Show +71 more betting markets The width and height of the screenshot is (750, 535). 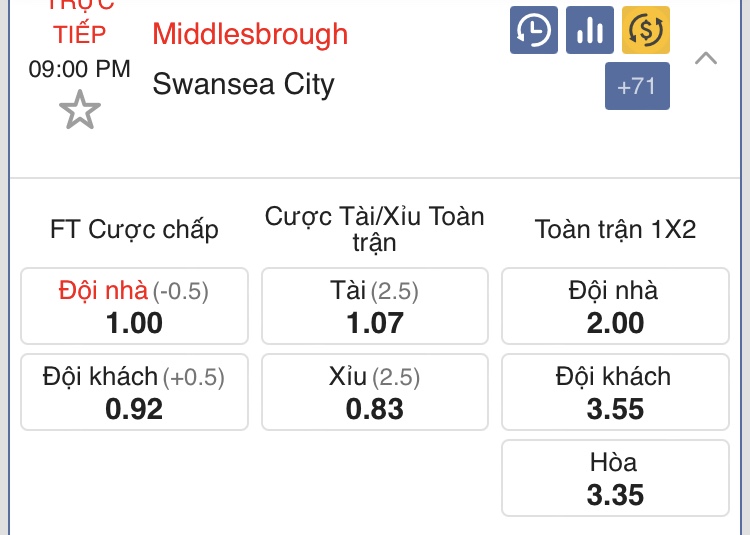[x=637, y=86]
